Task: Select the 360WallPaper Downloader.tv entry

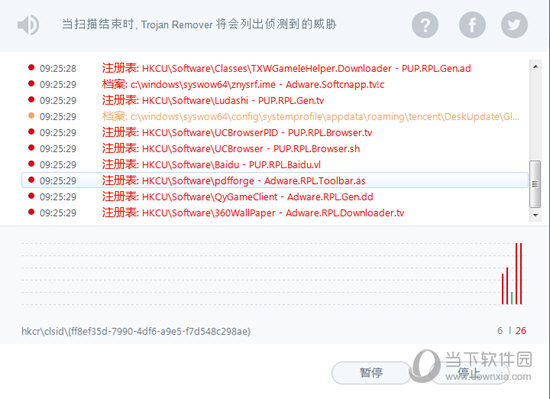Action: coord(275,213)
